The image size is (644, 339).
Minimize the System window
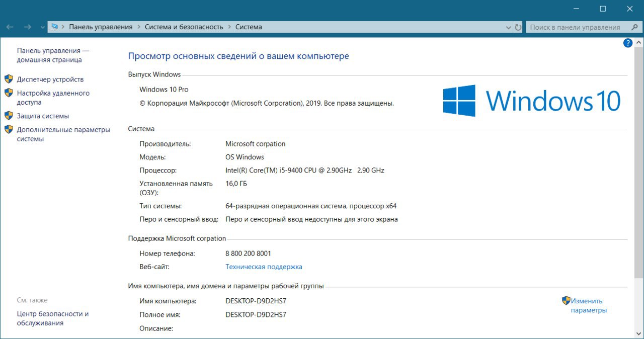pyautogui.click(x=576, y=9)
